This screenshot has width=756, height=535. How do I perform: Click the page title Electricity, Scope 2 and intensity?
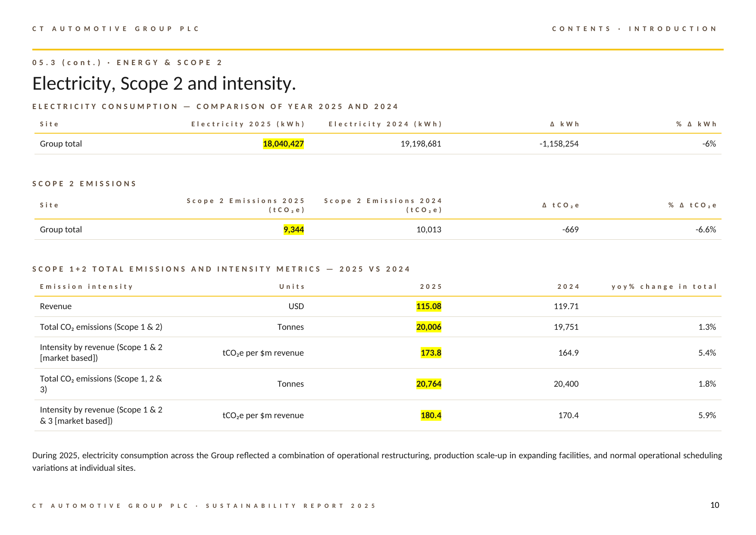pyautogui.click(x=164, y=84)
